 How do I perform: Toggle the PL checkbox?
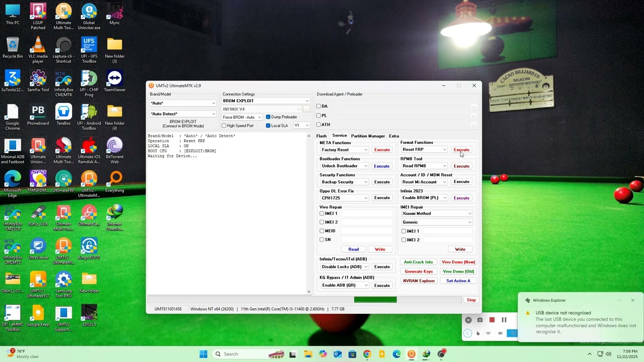click(318, 115)
